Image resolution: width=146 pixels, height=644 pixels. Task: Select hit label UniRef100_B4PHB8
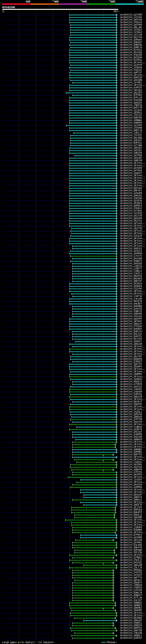pyautogui.click(x=131, y=306)
